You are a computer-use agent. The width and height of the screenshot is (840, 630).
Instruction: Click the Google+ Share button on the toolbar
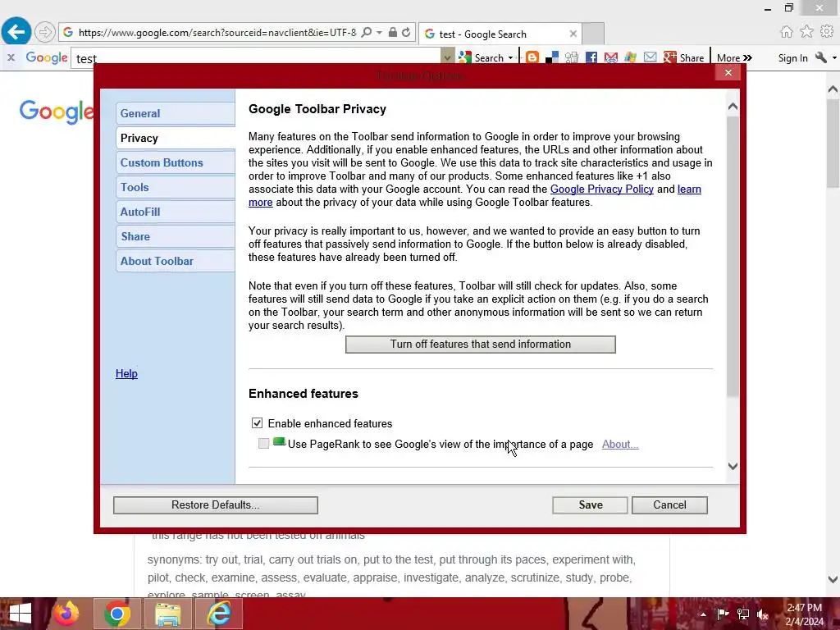coord(683,57)
